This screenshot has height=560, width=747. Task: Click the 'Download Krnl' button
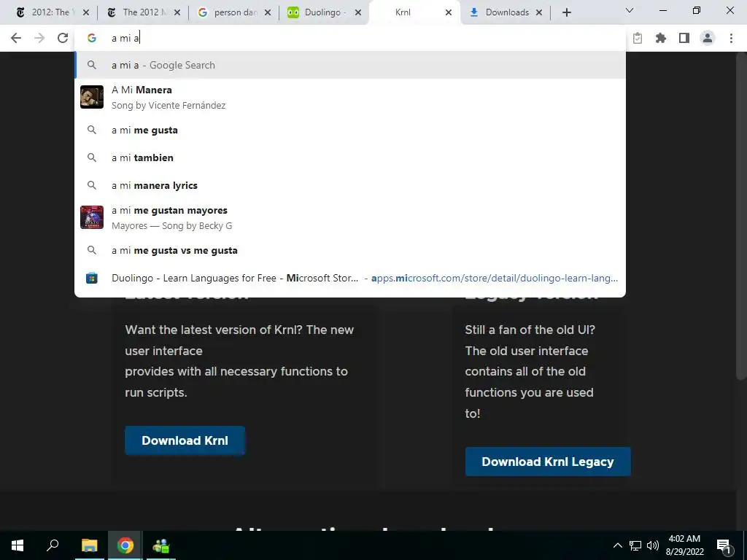coord(185,440)
